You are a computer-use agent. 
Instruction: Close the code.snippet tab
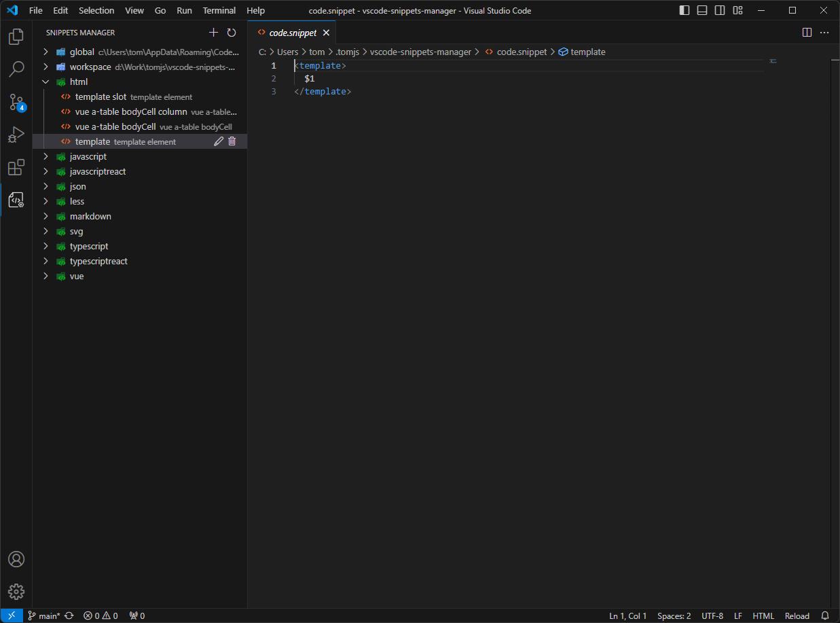326,33
